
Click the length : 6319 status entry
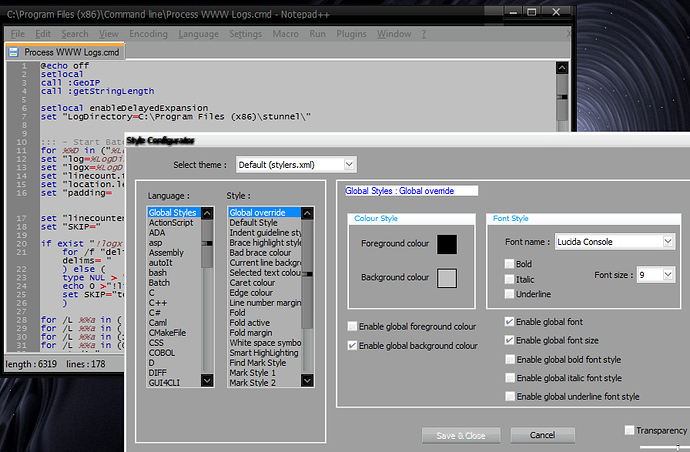31,364
